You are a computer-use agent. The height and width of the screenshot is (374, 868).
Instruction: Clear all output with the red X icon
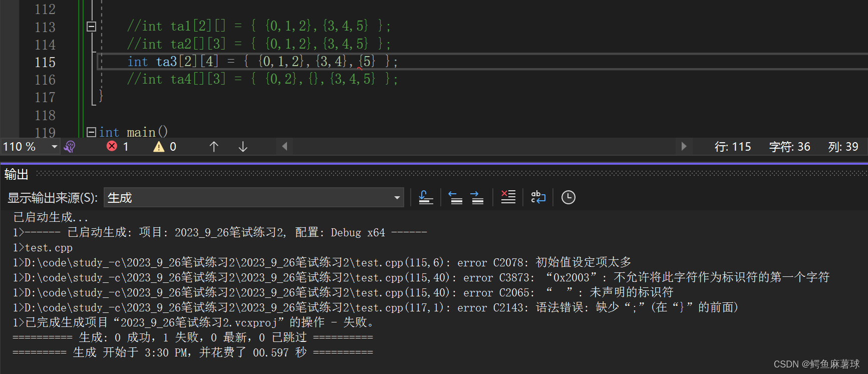point(508,197)
